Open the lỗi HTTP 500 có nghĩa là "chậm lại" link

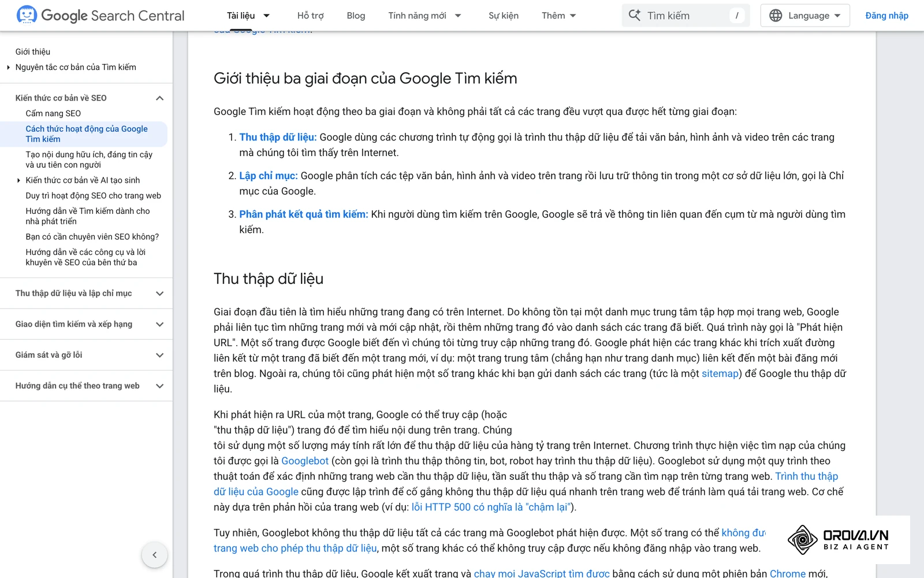[x=491, y=507]
